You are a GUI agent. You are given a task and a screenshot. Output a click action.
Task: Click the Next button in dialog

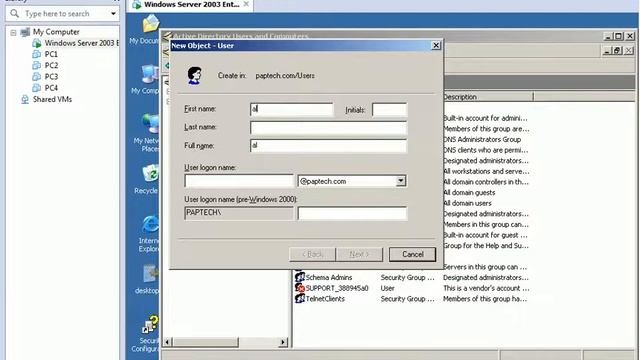(x=359, y=254)
